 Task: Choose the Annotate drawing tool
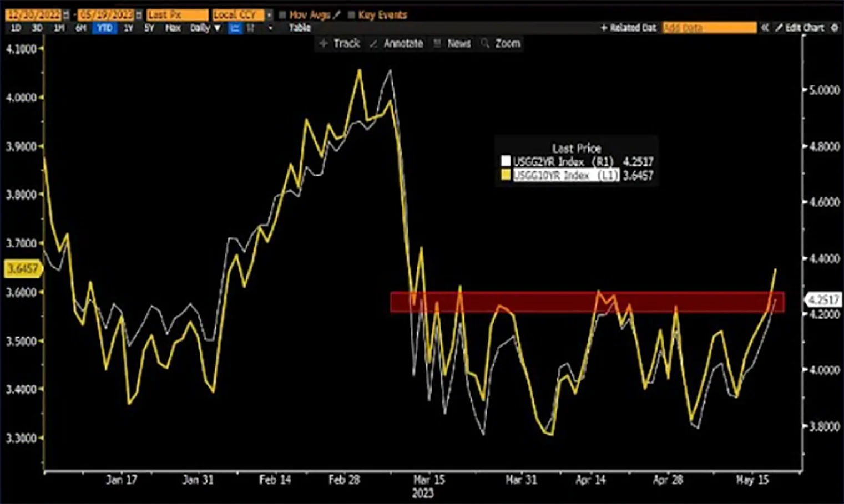[x=396, y=43]
